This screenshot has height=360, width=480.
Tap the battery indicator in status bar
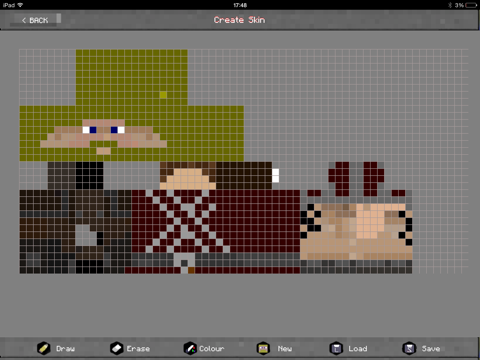pyautogui.click(x=471, y=5)
